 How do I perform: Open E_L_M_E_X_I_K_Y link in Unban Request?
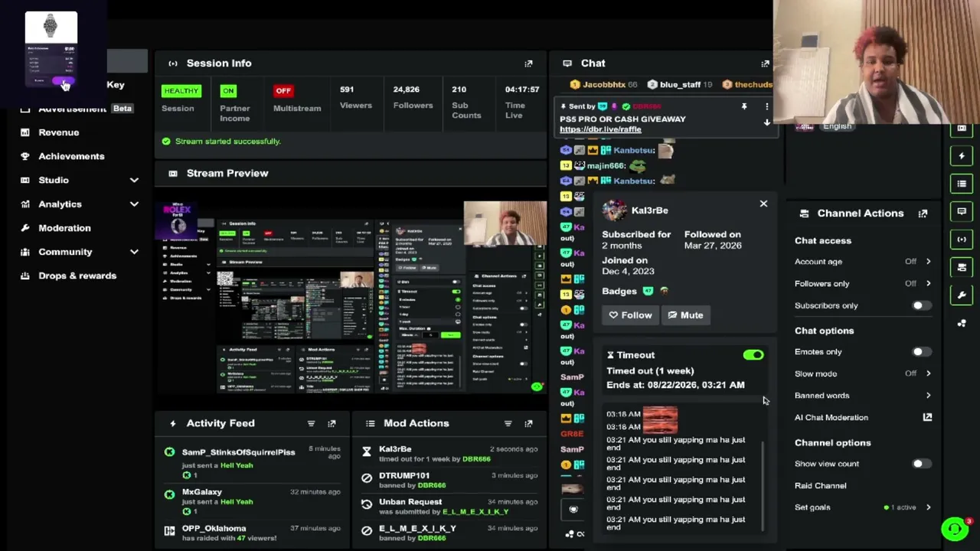[475, 511]
